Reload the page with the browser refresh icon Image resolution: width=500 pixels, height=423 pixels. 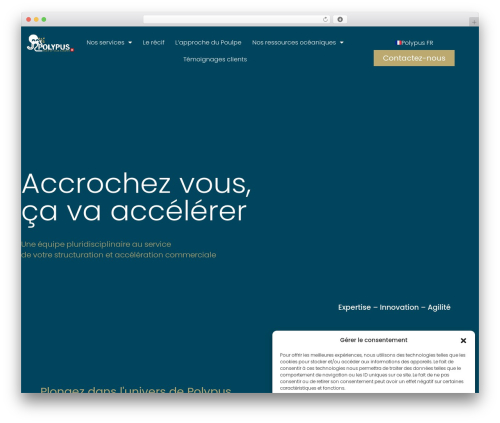[x=325, y=19]
